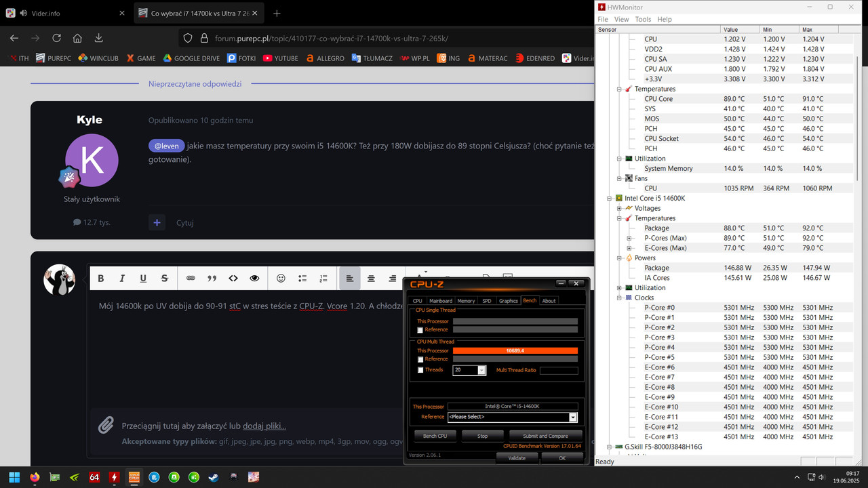Image resolution: width=868 pixels, height=488 pixels.
Task: Click the browser reload button
Action: pyautogui.click(x=56, y=38)
